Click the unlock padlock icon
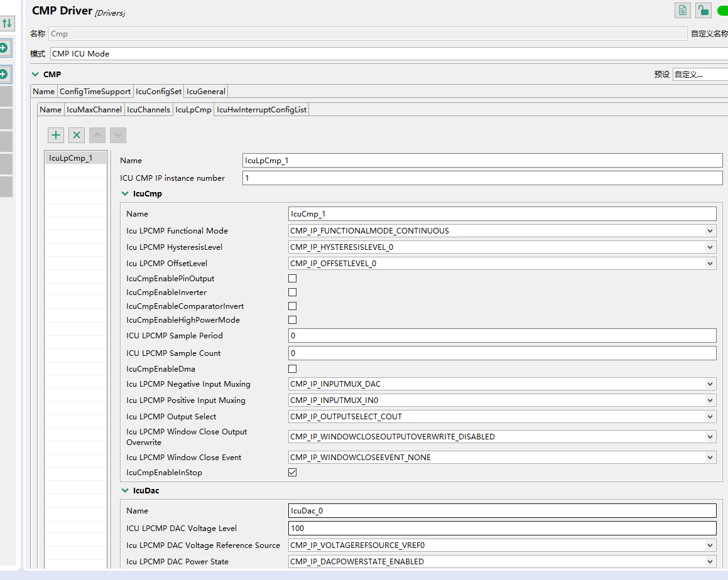Viewport: 728px width, 580px height. (x=703, y=11)
